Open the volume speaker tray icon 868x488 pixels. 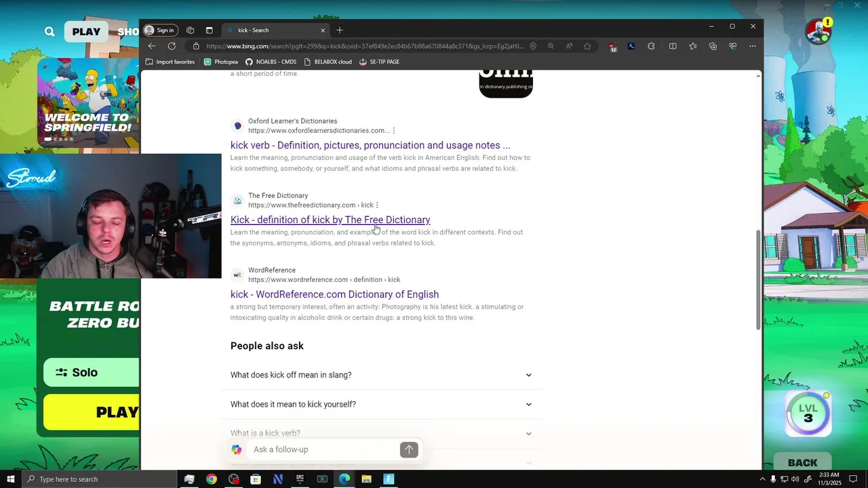[x=795, y=479]
